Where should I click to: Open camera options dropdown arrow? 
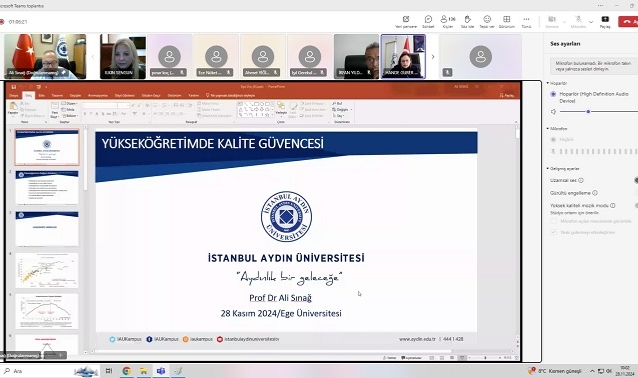click(x=564, y=22)
